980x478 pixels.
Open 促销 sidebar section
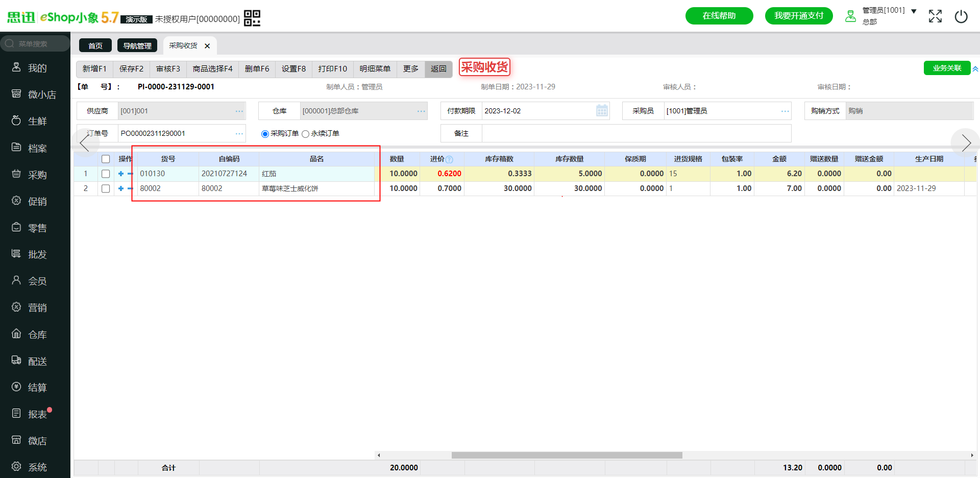point(35,201)
